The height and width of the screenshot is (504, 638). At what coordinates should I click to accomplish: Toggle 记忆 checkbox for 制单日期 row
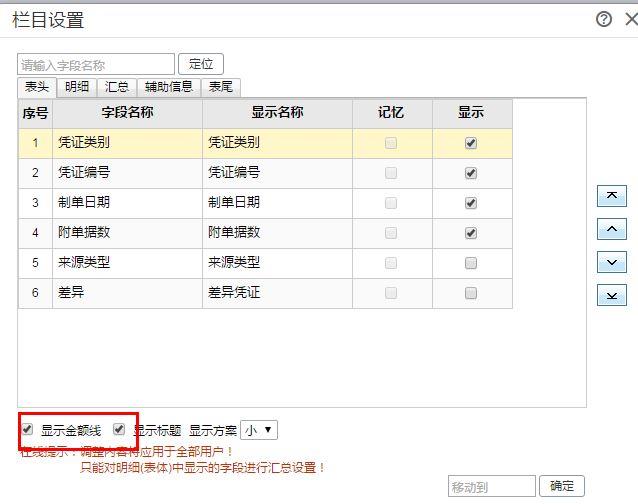tap(391, 203)
